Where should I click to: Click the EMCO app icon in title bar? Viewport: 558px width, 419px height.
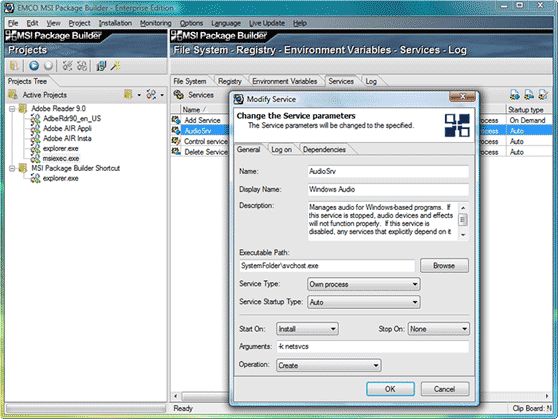point(9,7)
